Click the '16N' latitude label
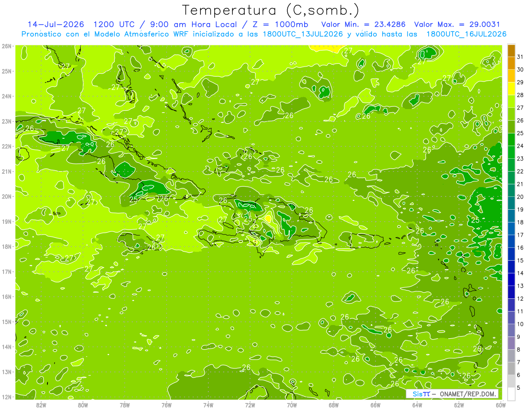Screen dimensions: 532x411 pyautogui.click(x=6, y=297)
